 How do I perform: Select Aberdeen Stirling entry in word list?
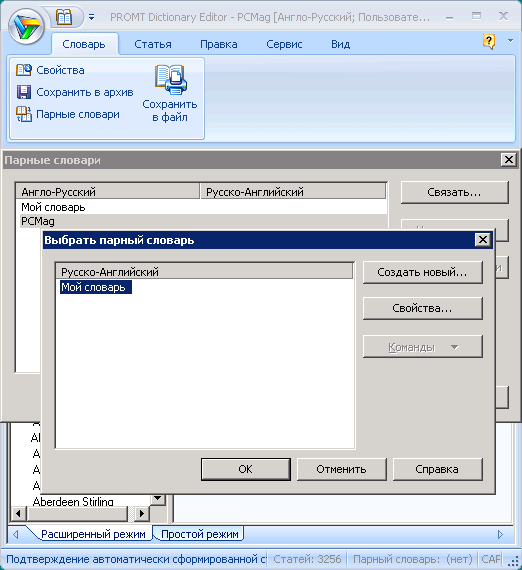click(x=73, y=502)
